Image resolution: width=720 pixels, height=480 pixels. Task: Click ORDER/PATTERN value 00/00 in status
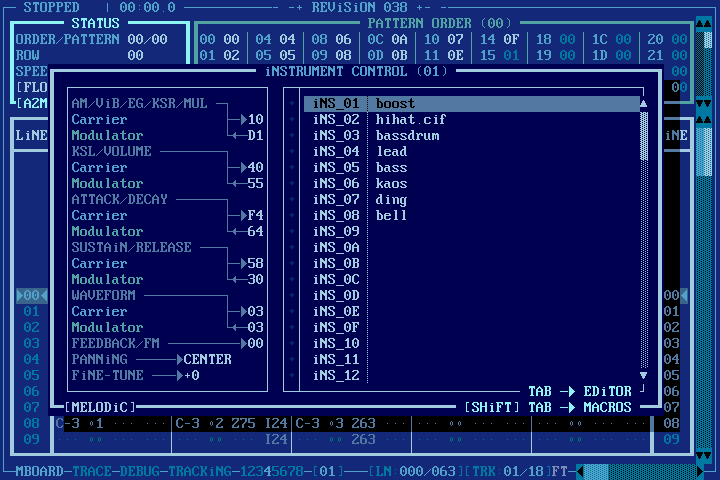click(147, 40)
